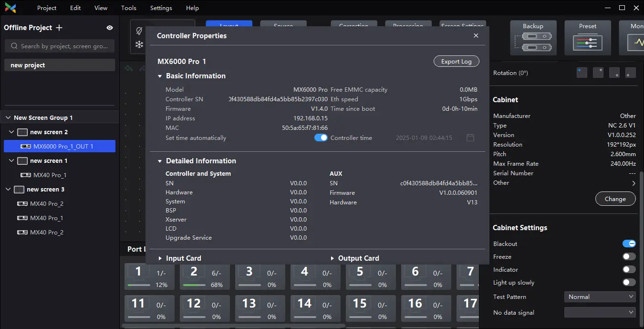
Task: Click the new screen 3 grid icon
Action: tap(19, 190)
